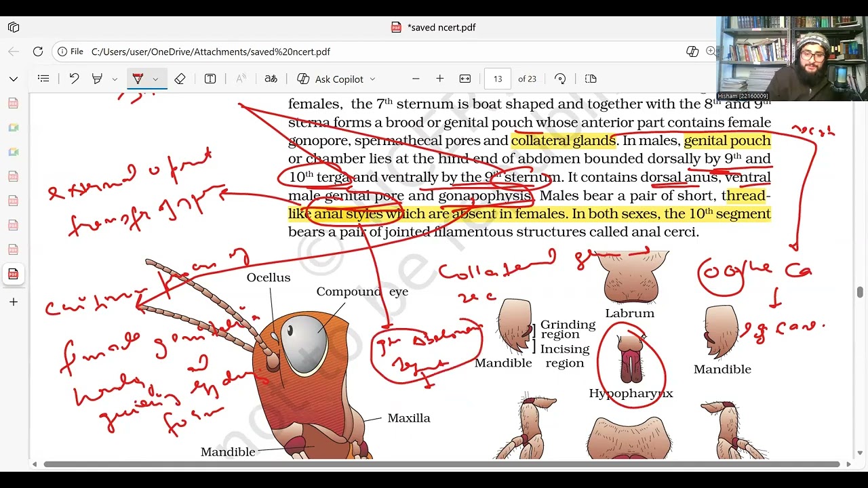Choose the Add text tool
Image resolution: width=868 pixels, height=488 pixels.
210,79
